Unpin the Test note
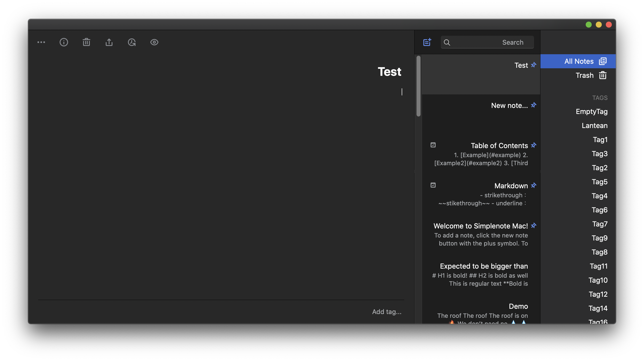 click(x=533, y=65)
